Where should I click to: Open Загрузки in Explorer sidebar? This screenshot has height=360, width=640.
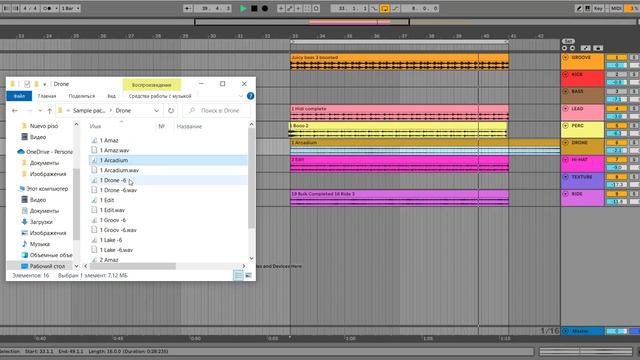pyautogui.click(x=41, y=222)
